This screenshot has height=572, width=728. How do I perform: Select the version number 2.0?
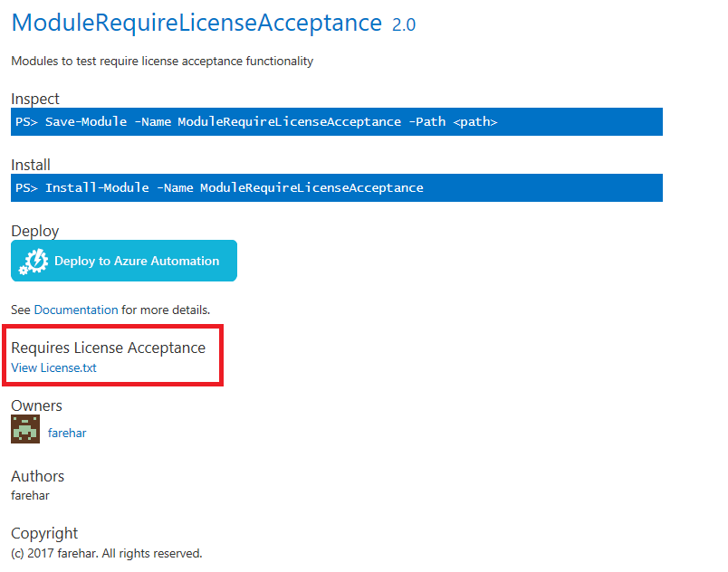click(404, 24)
